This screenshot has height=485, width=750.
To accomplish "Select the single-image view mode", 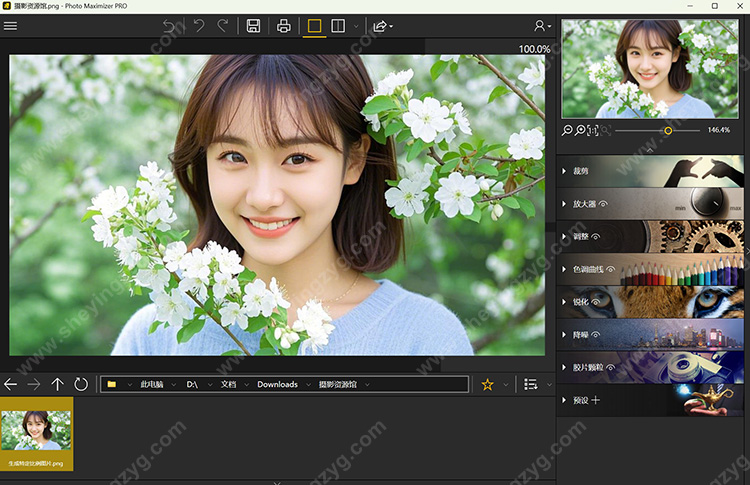I will (x=314, y=26).
